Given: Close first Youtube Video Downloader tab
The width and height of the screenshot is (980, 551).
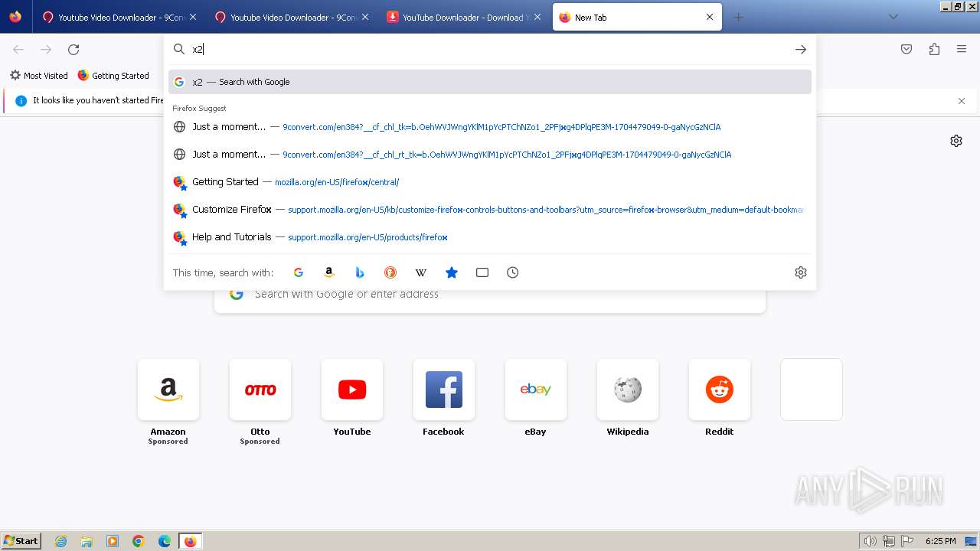Looking at the screenshot, I should coord(193,17).
